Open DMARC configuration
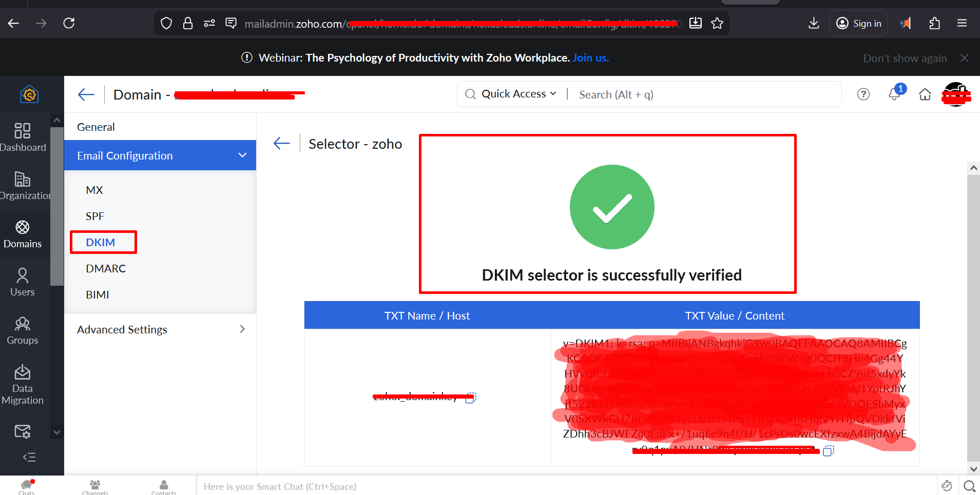980x495 pixels. (x=106, y=268)
